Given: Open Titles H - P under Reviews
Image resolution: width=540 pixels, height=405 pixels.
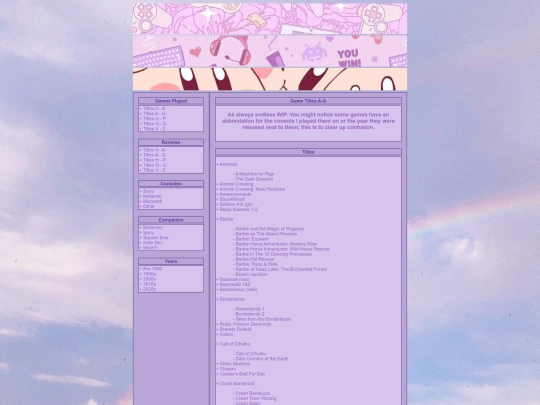Looking at the screenshot, I should pos(155,160).
